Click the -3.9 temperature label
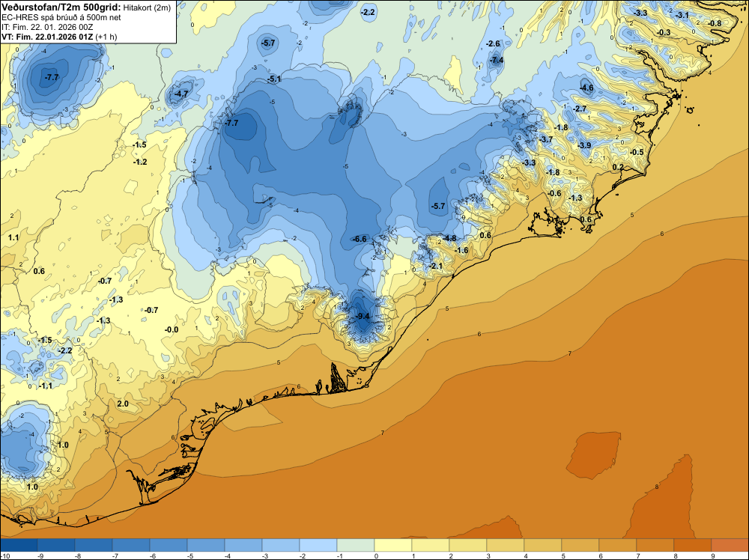 point(584,145)
